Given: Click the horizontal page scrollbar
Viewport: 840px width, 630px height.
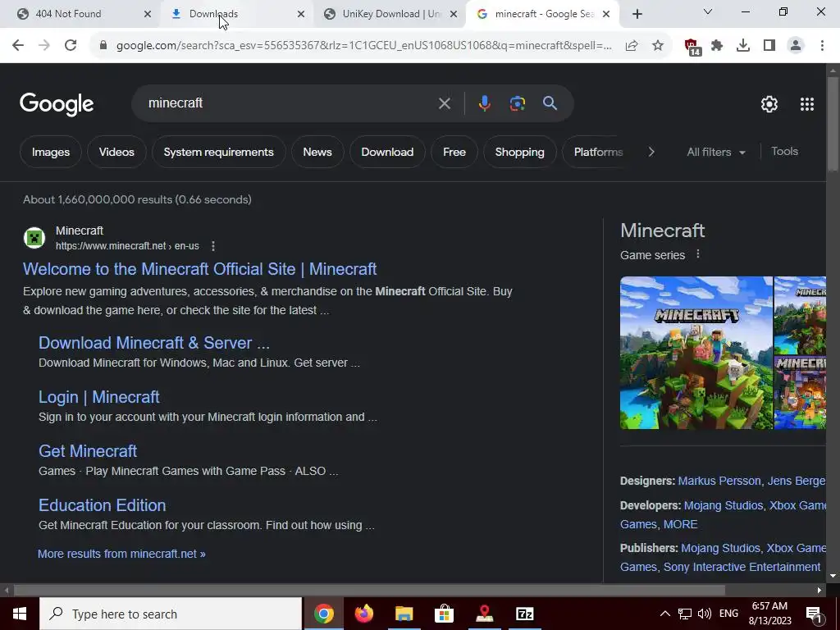Looking at the screenshot, I should (370, 591).
